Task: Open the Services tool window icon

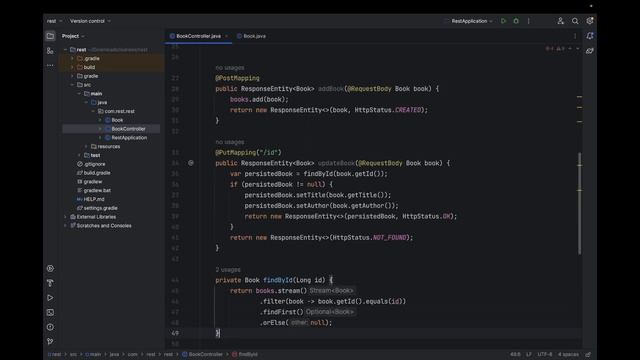Action: pyautogui.click(x=50, y=269)
